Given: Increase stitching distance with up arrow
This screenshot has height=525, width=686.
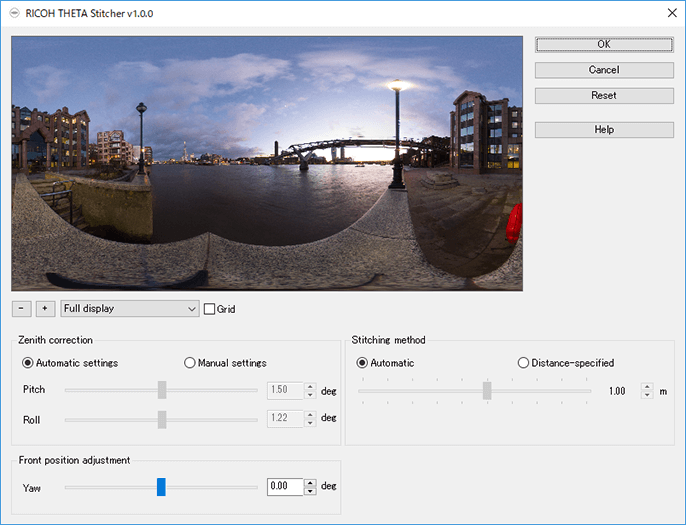Looking at the screenshot, I should pos(648,387).
